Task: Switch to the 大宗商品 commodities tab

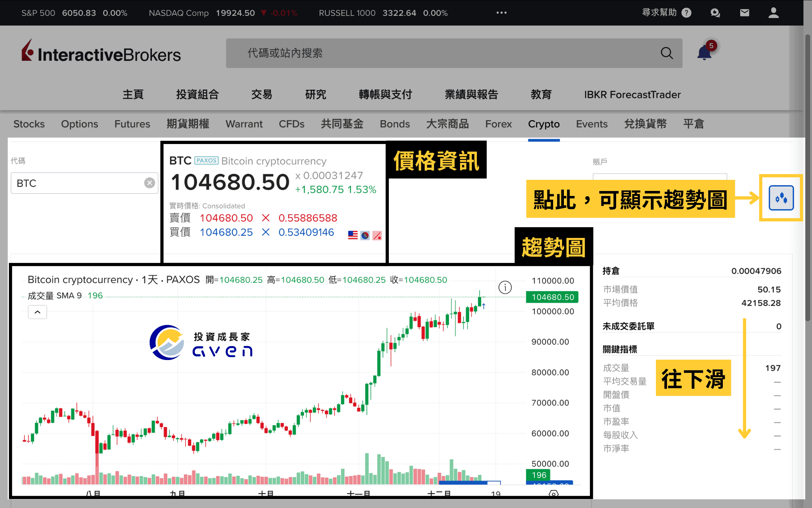Action: (x=447, y=124)
